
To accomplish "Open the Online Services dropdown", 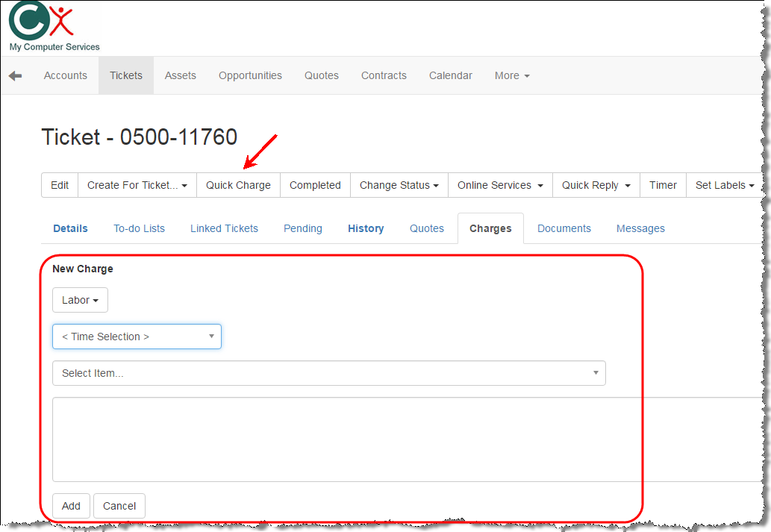I will tap(499, 186).
